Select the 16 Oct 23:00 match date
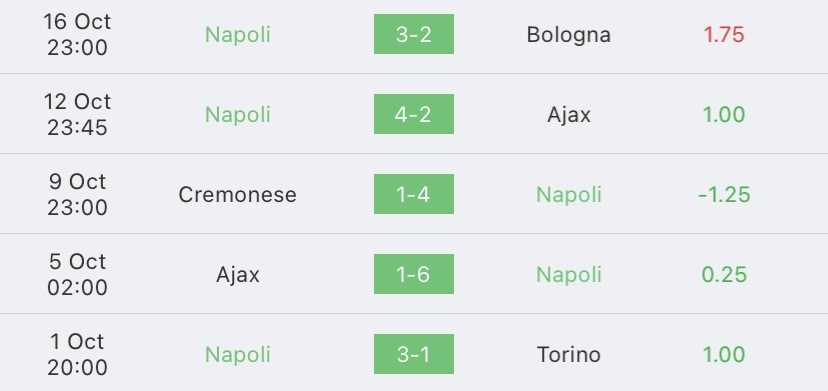This screenshot has width=828, height=391. coord(77,35)
